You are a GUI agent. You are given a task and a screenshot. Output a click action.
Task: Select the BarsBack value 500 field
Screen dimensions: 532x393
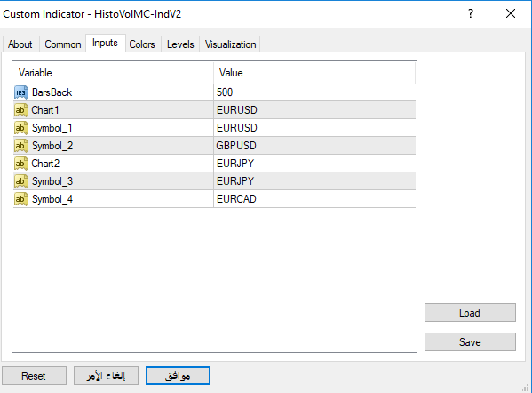[314, 92]
